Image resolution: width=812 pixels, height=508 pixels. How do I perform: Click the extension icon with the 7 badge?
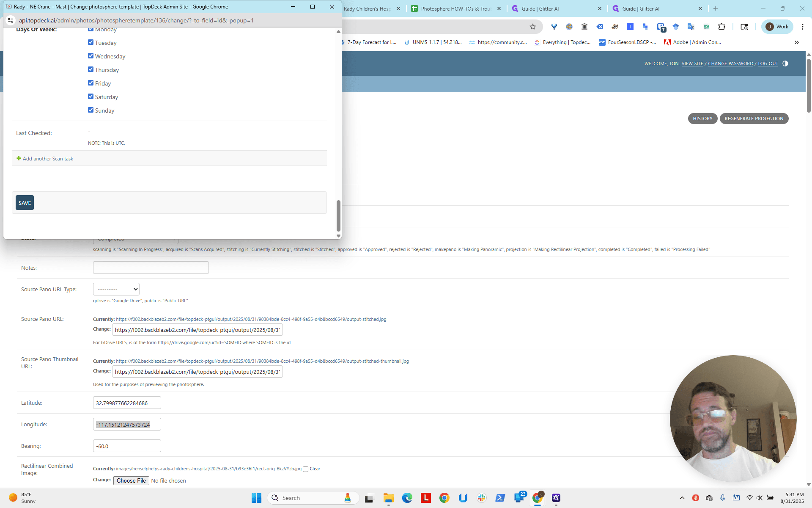(661, 27)
